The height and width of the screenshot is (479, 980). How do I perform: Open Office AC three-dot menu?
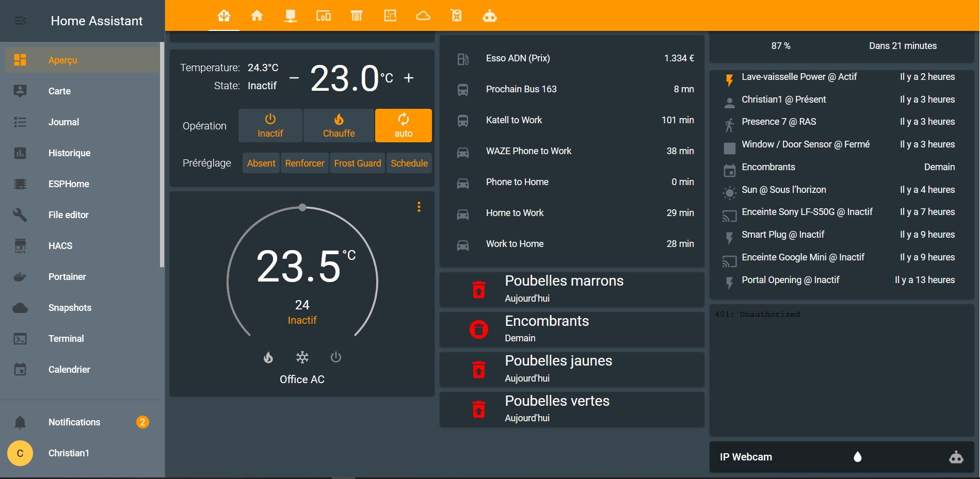tap(419, 207)
